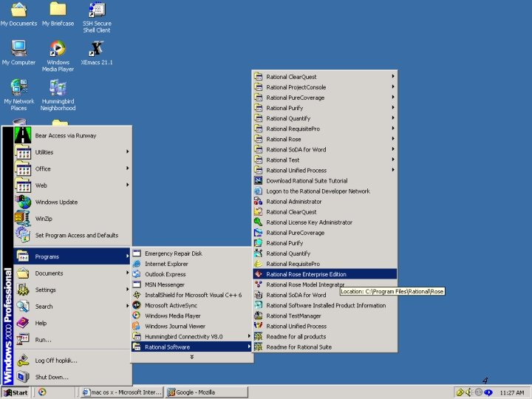Open My Documents desktop icon
The image size is (532, 399).
[18, 14]
